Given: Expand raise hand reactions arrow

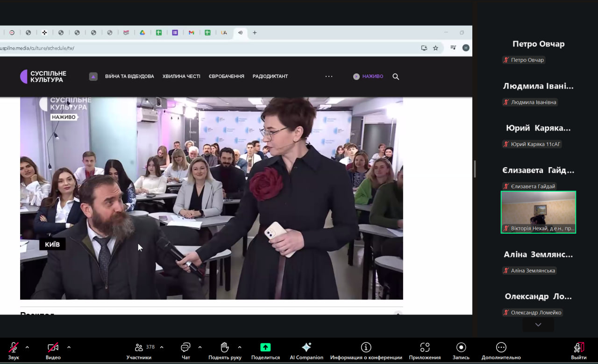Looking at the screenshot, I should click(240, 347).
